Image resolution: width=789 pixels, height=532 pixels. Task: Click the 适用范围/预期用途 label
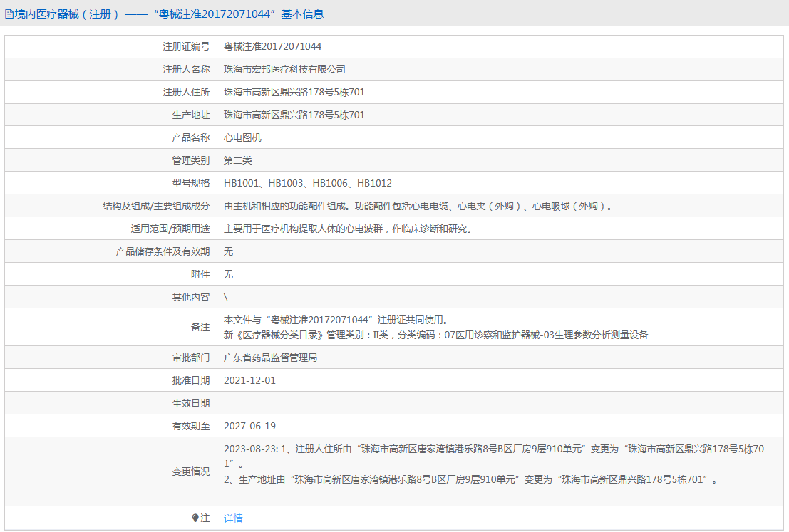pyautogui.click(x=170, y=229)
